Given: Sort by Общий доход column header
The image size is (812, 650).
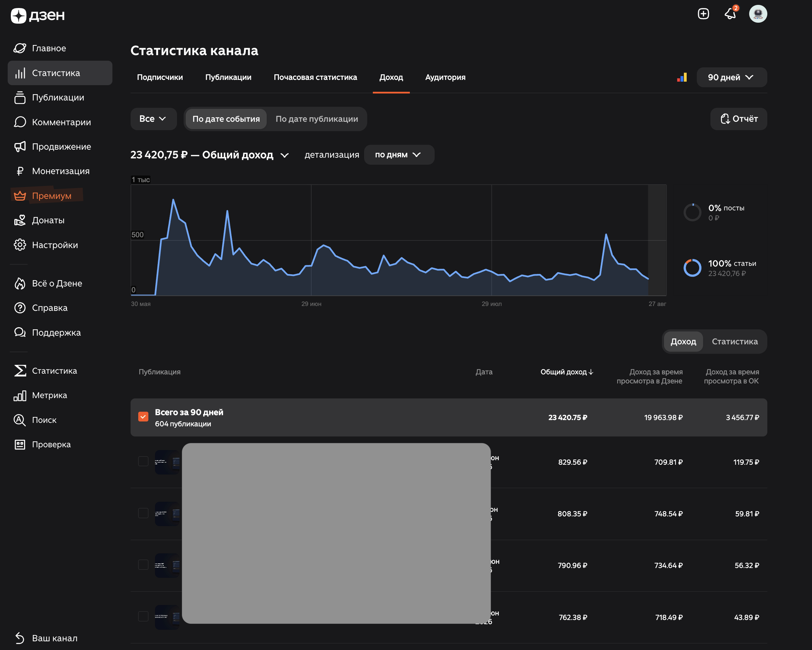Looking at the screenshot, I should (x=567, y=372).
